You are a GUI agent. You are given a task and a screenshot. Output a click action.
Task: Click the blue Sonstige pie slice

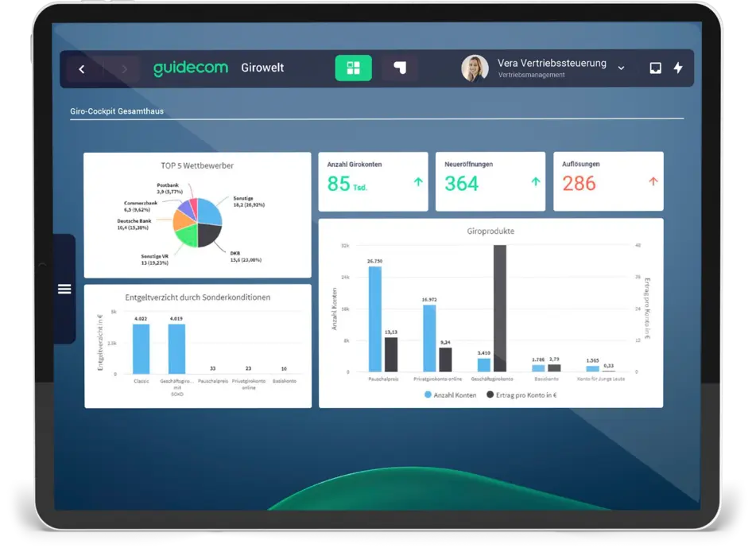click(x=211, y=211)
